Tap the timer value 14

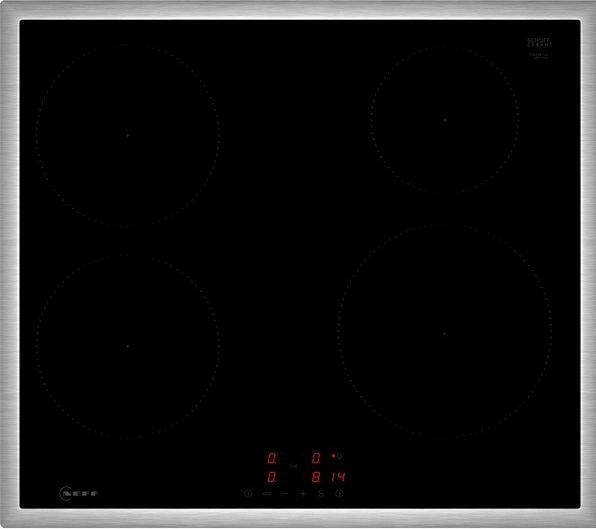click(x=338, y=477)
